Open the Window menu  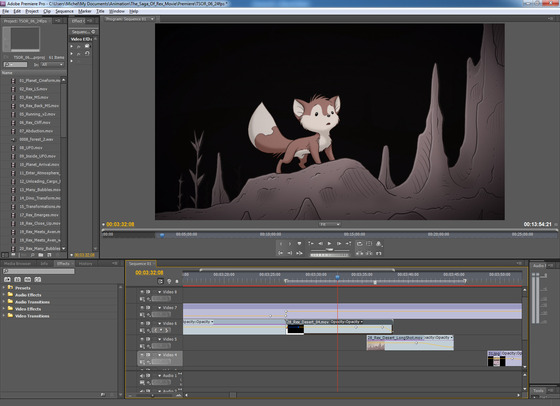(x=117, y=11)
